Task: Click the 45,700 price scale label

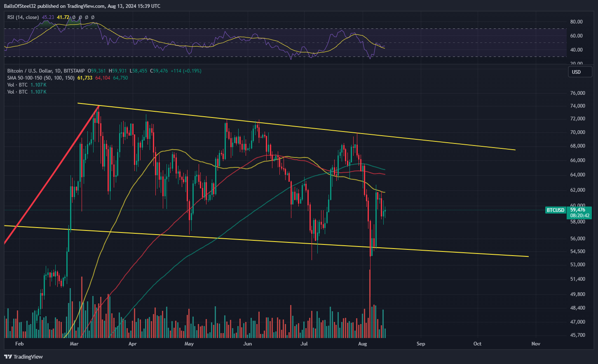Action: 577,335
